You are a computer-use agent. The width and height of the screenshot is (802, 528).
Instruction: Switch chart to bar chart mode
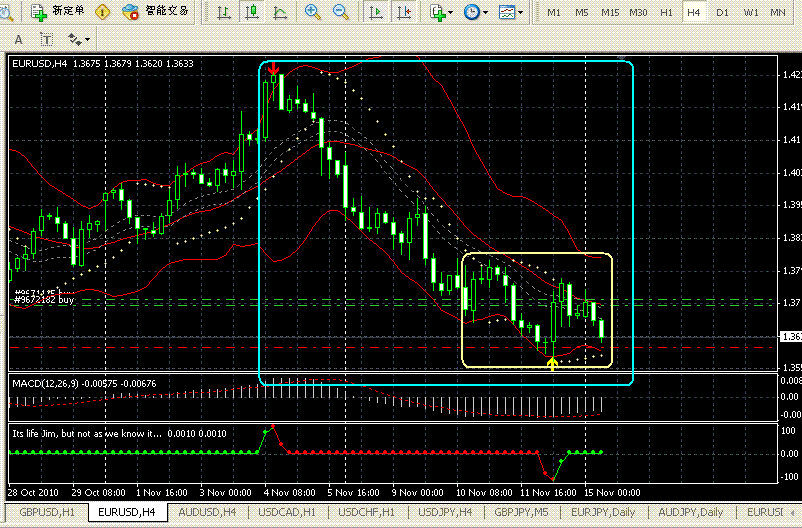[x=224, y=12]
